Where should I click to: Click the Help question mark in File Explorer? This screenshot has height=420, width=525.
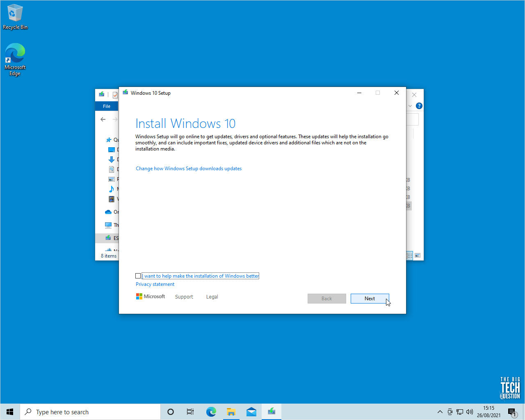[x=419, y=106]
